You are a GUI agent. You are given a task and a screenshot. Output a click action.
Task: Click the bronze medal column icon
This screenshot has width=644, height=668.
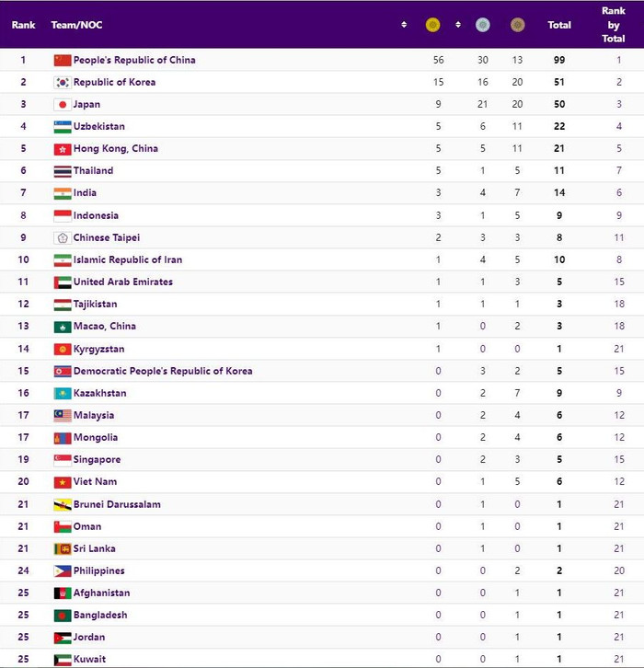(517, 25)
